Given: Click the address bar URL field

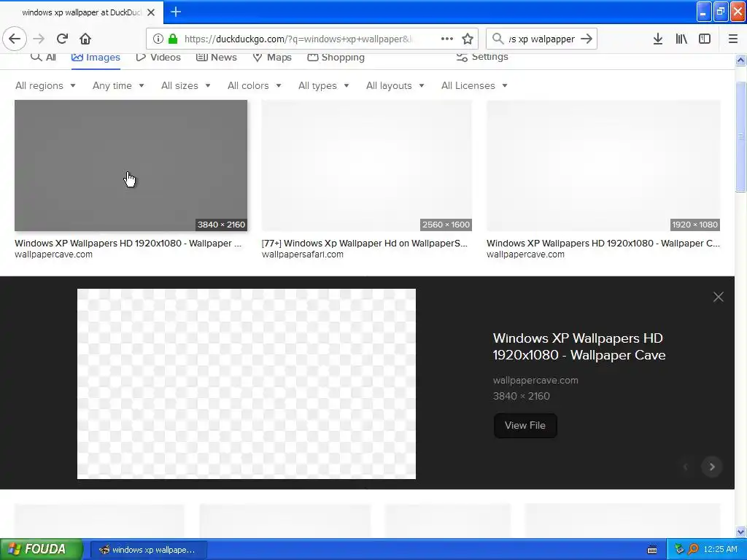Looking at the screenshot, I should point(300,39).
